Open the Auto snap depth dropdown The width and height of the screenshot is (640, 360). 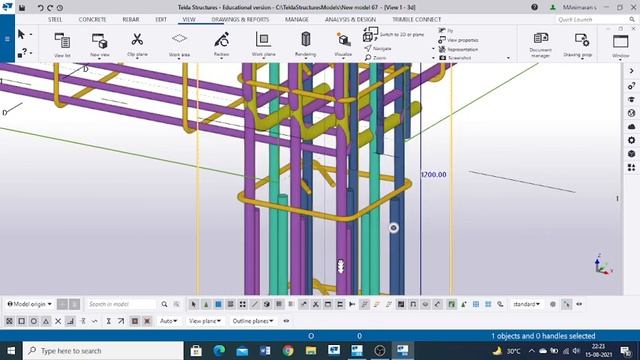(168, 321)
